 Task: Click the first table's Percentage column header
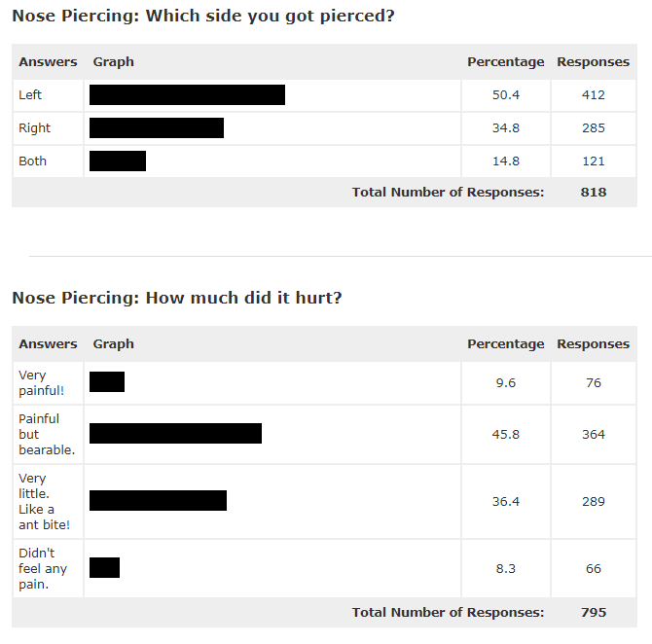click(x=506, y=62)
